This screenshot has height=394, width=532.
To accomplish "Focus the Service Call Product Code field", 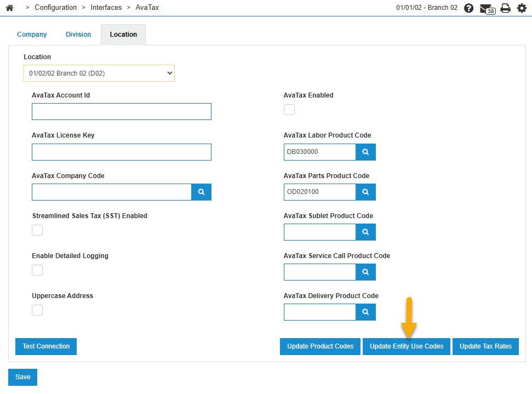I will pos(319,272).
